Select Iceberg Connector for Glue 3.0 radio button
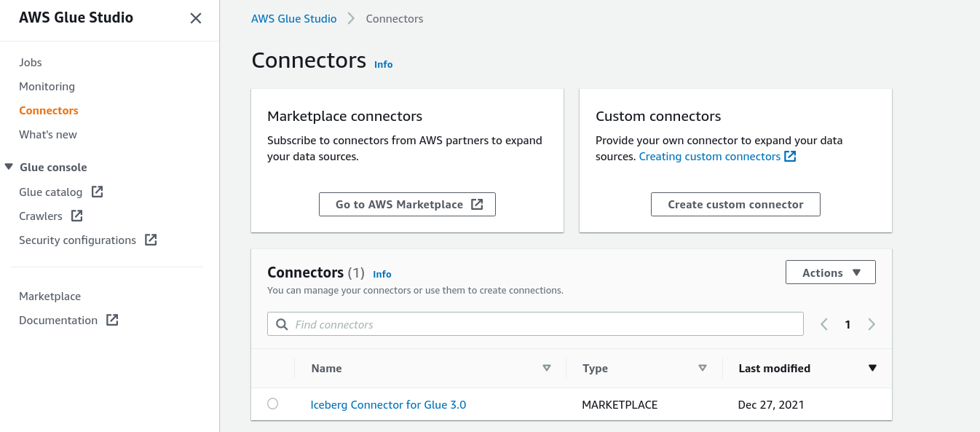The image size is (980, 432). click(x=272, y=404)
